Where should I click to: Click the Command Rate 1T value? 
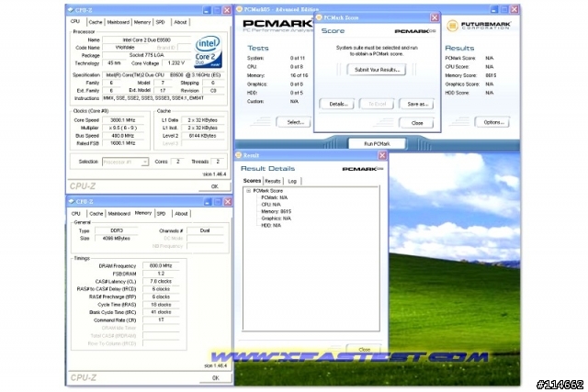tap(161, 320)
